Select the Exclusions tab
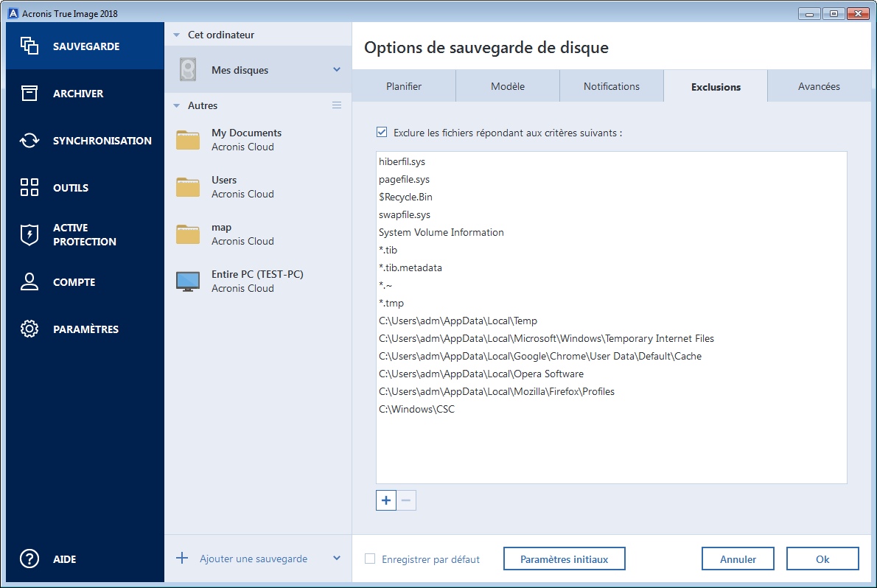The height and width of the screenshot is (588, 877). point(716,86)
